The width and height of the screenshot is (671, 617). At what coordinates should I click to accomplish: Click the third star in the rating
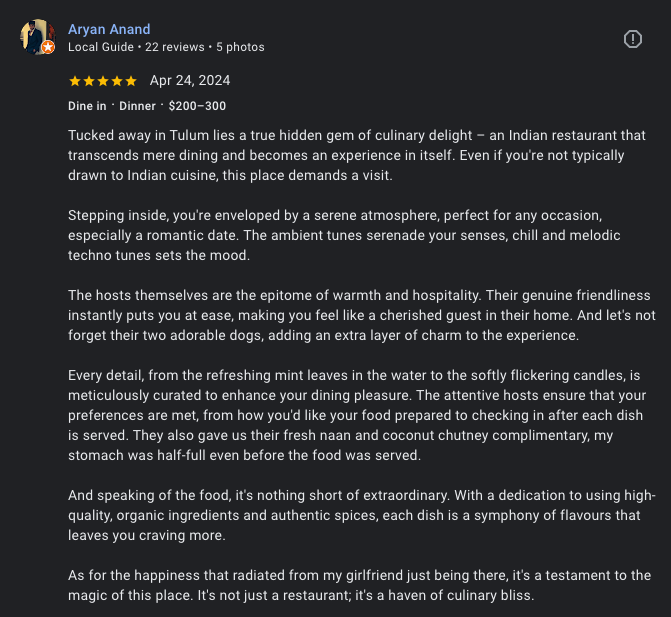[103, 81]
